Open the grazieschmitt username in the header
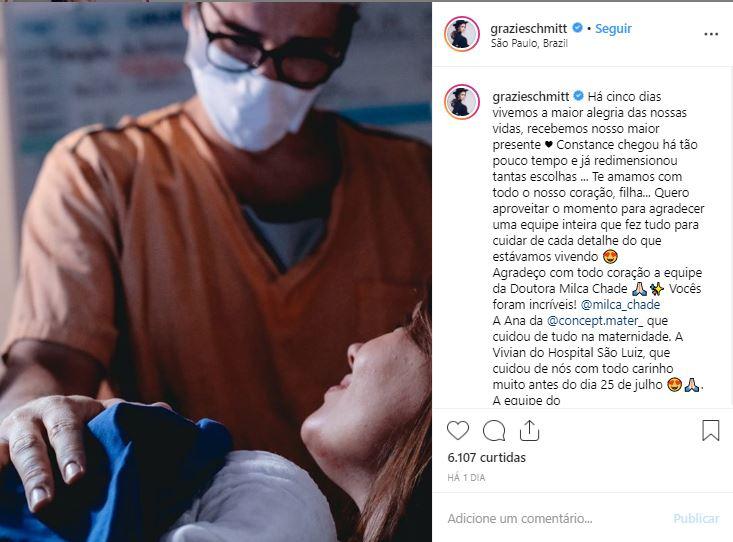 528,29
